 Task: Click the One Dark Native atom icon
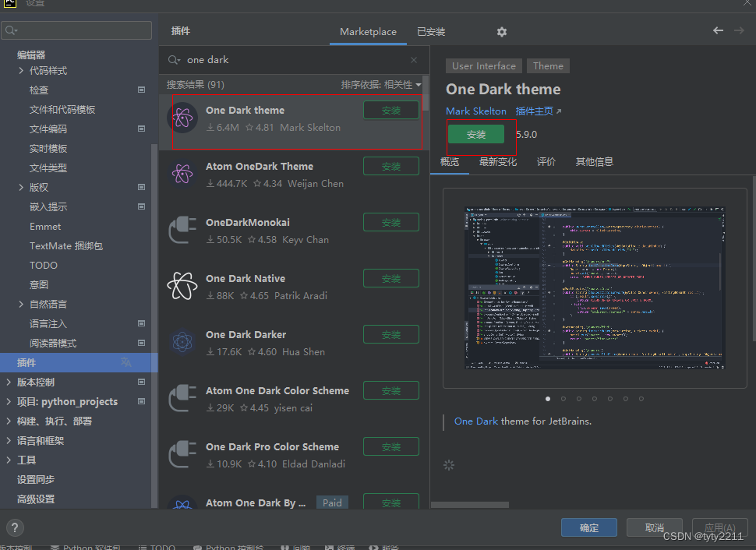coord(182,286)
